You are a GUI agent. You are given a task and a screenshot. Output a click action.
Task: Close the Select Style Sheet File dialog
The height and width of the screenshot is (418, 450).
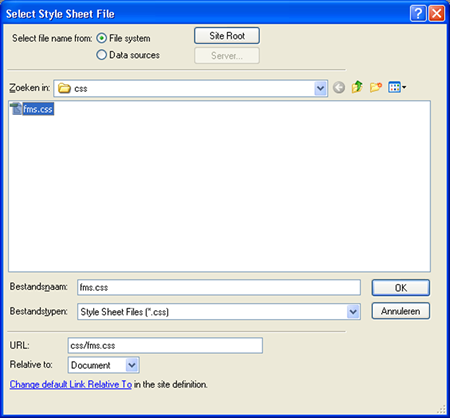pos(436,14)
